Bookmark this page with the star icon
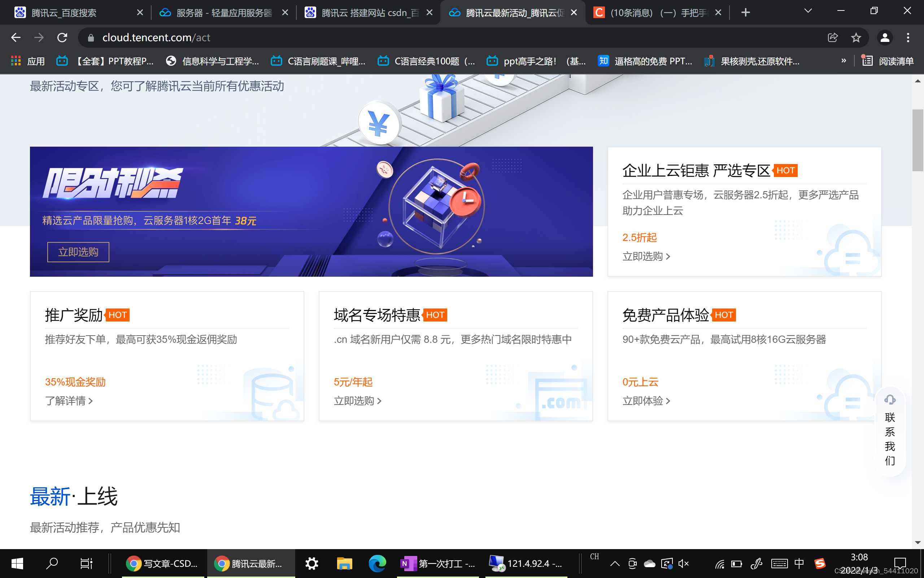This screenshot has width=924, height=578. click(856, 38)
